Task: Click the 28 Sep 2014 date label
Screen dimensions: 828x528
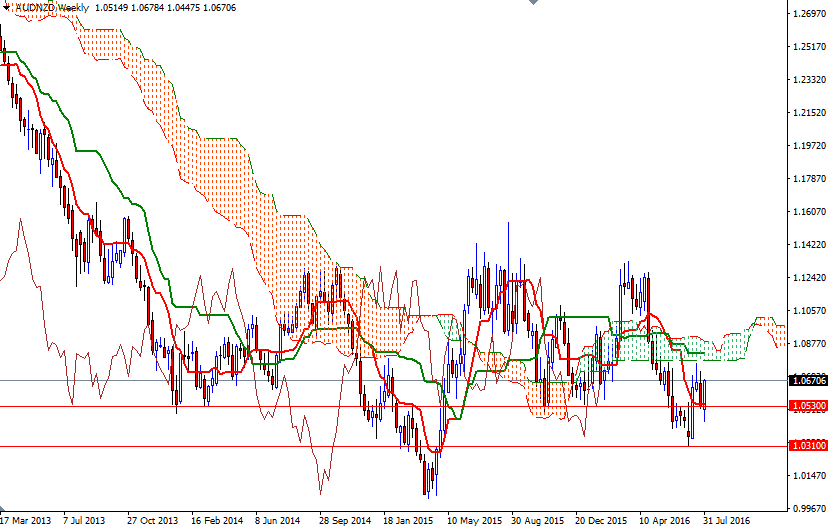Action: point(345,521)
